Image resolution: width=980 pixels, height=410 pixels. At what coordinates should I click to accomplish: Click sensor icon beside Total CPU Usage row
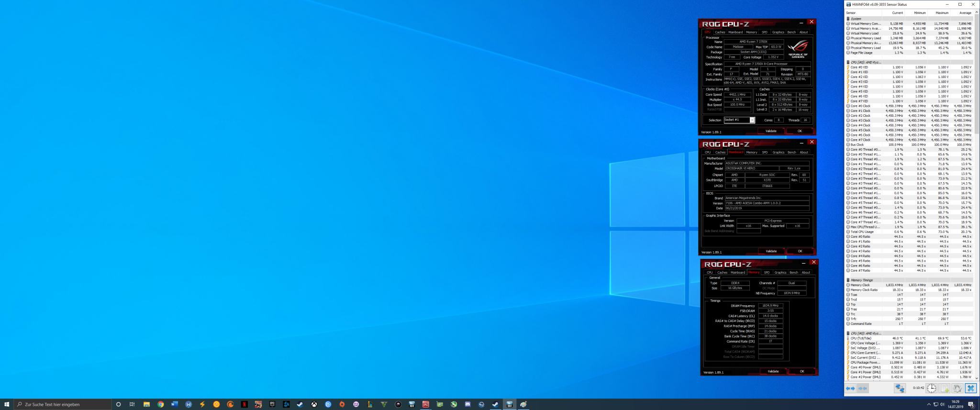848,232
